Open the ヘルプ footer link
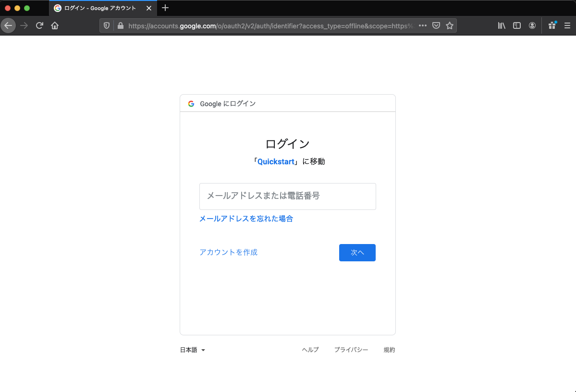The width and height of the screenshot is (576, 392). click(x=310, y=350)
